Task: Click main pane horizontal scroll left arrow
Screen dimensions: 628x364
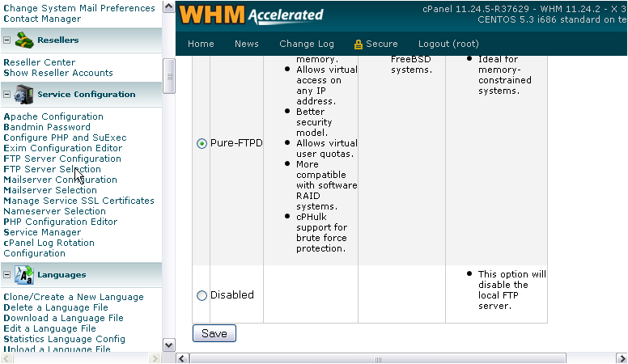Action: click(x=182, y=358)
